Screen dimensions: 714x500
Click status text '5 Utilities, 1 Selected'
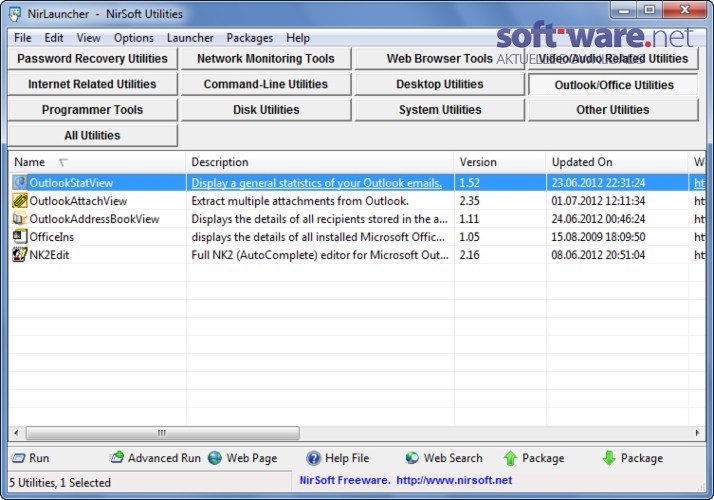[60, 483]
